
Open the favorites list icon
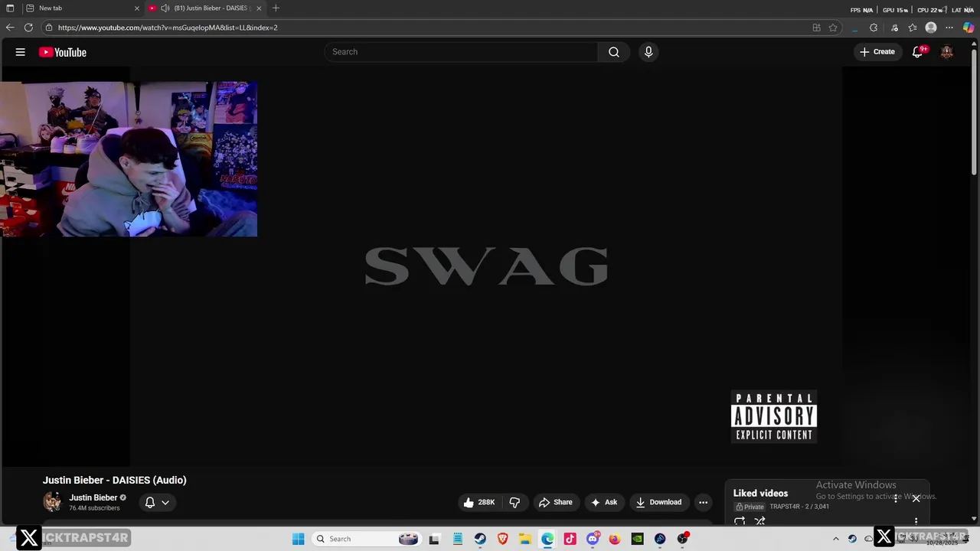[913, 28]
